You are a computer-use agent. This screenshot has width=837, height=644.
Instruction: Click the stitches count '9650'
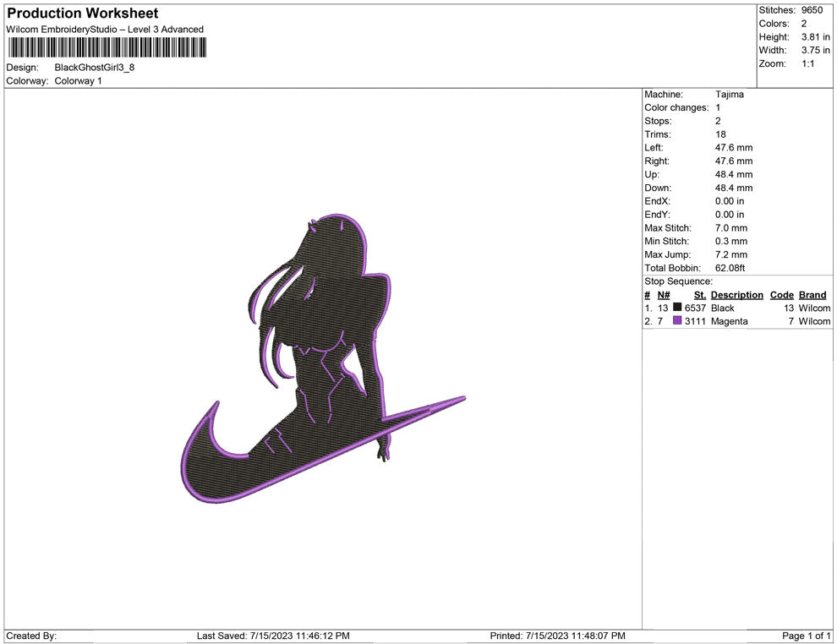(x=812, y=10)
